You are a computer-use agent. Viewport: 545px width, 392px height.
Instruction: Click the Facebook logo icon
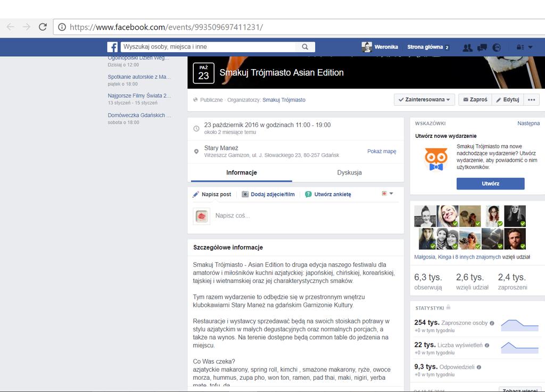pos(112,47)
